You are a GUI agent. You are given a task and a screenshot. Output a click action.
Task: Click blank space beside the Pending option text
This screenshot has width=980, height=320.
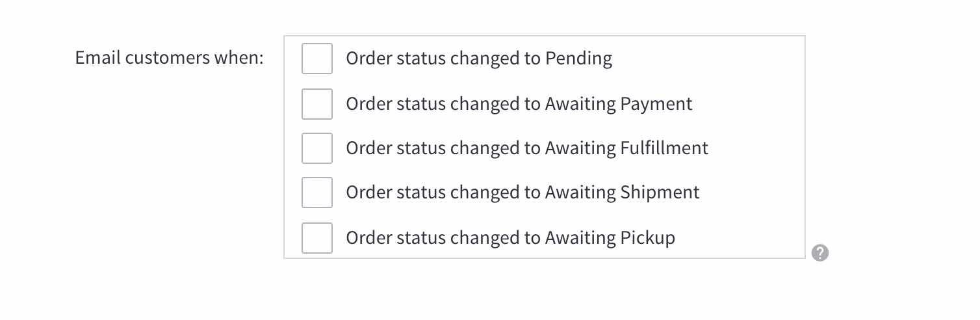[708, 59]
